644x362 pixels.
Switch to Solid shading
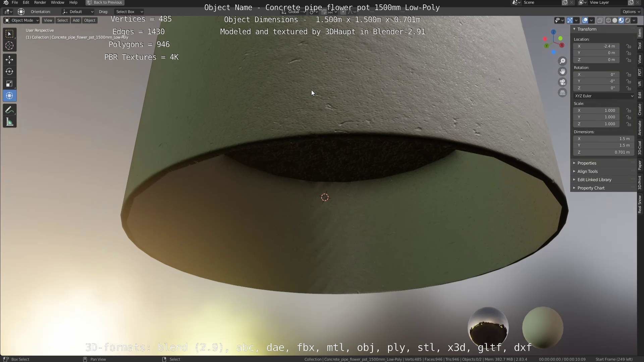615,20
